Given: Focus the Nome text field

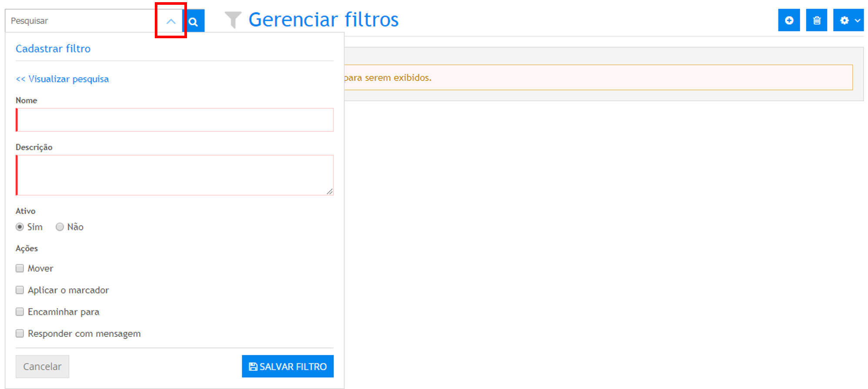Looking at the screenshot, I should (x=175, y=120).
